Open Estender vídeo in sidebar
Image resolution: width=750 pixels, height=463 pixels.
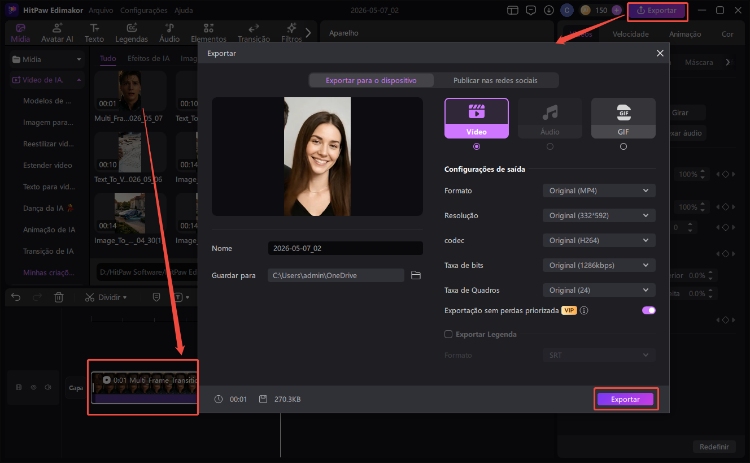47,165
